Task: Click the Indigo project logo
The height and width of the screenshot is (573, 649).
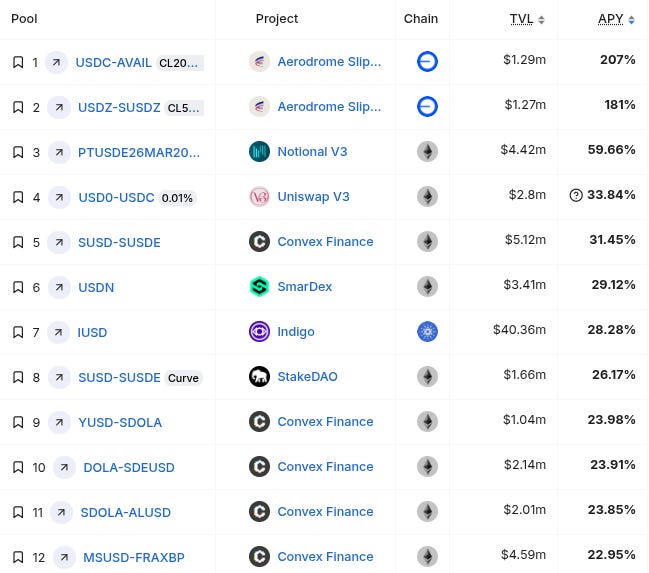Action: coord(260,332)
